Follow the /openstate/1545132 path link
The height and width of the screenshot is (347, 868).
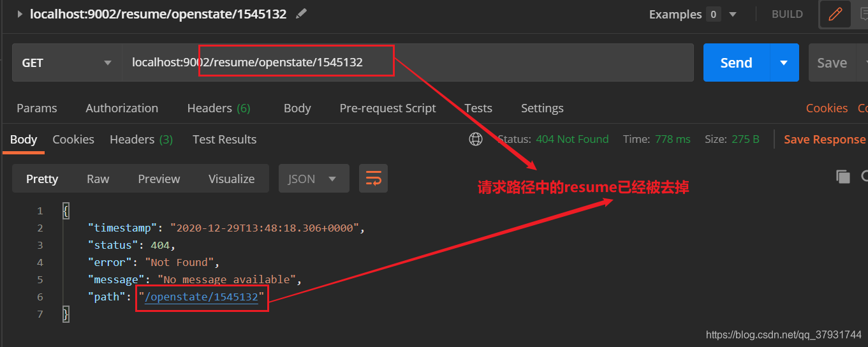click(x=201, y=297)
